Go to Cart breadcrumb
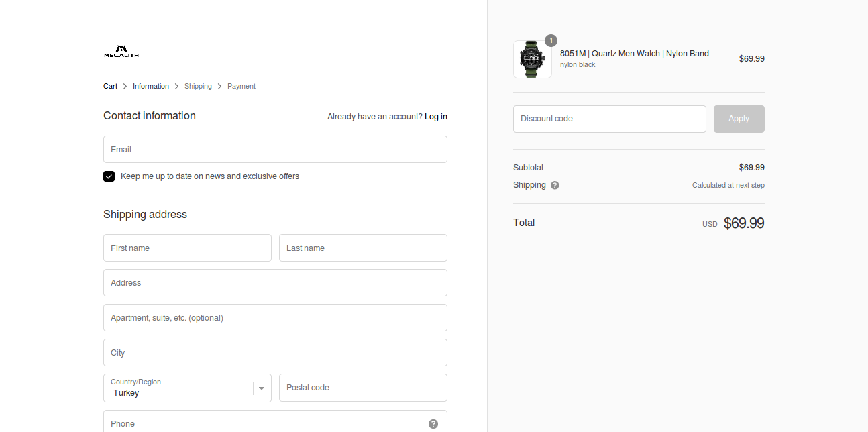Image resolution: width=868 pixels, height=432 pixels. point(110,87)
